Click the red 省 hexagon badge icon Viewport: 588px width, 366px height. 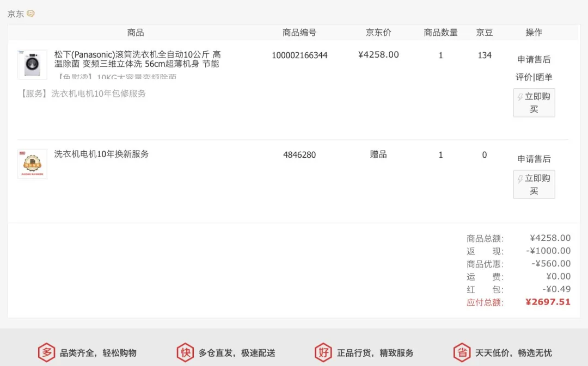tap(462, 352)
